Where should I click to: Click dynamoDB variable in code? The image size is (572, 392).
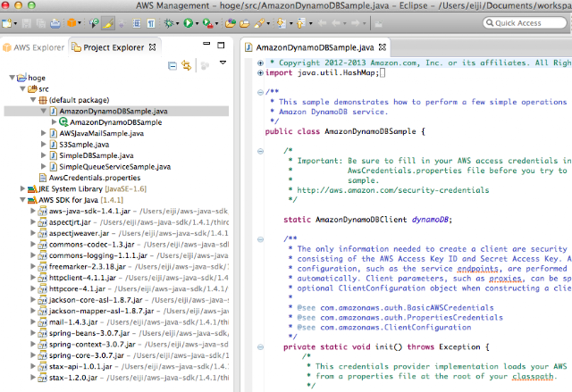point(430,220)
